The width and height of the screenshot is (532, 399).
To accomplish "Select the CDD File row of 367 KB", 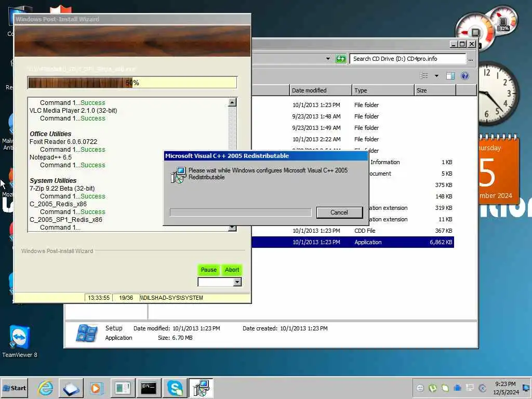I will pyautogui.click(x=353, y=231).
